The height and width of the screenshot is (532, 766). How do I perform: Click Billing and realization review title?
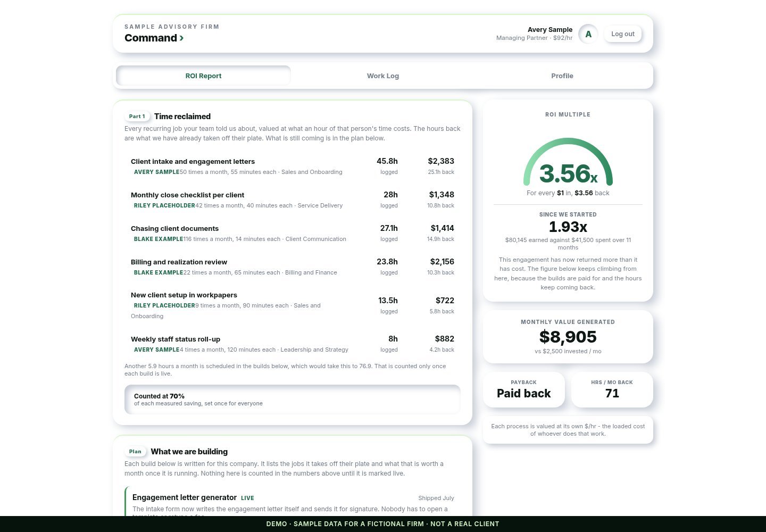179,262
